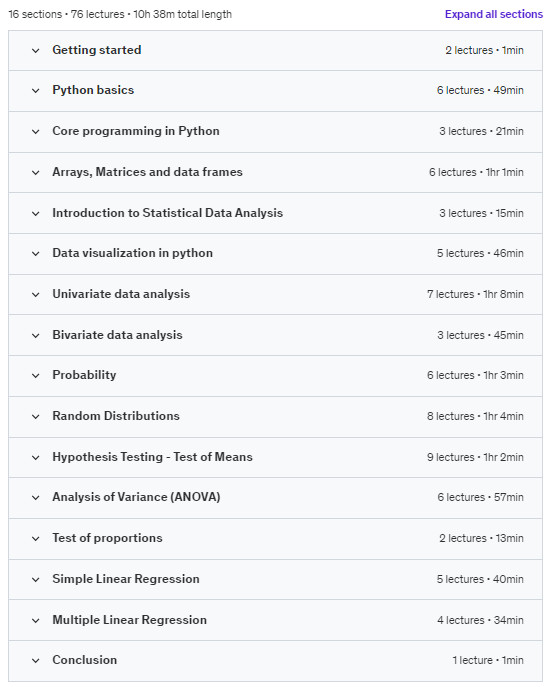Click Bivariate data analysis title
The height and width of the screenshot is (687, 546).
tap(117, 335)
